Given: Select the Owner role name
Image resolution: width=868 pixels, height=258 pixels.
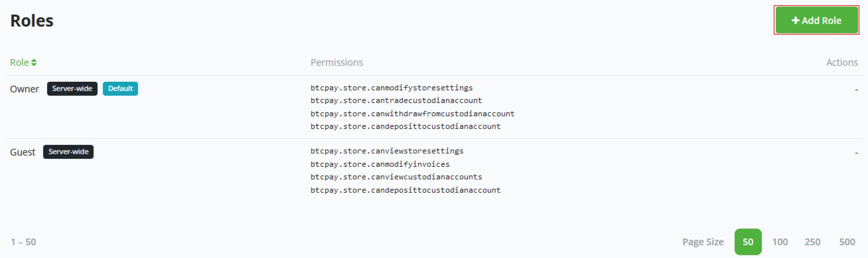Looking at the screenshot, I should pos(25,89).
